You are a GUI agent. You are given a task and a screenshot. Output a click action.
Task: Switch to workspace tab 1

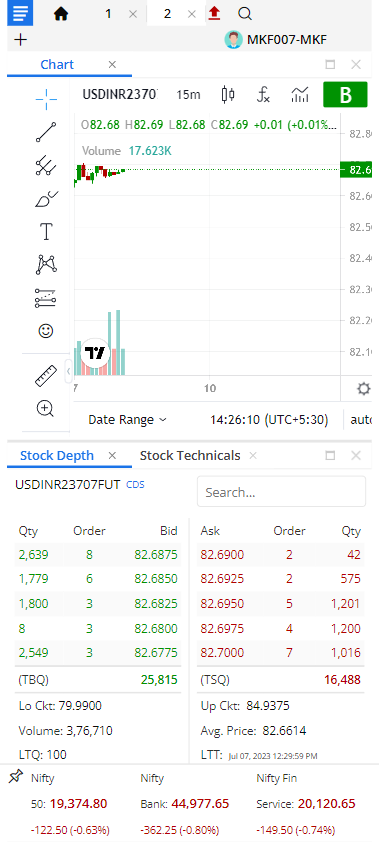[x=108, y=14]
